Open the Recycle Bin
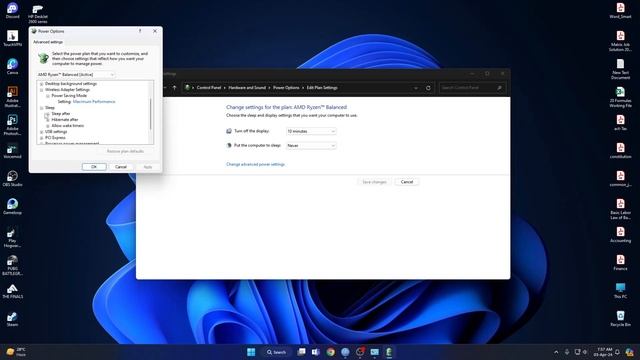The height and width of the screenshot is (360, 640). tap(620, 318)
